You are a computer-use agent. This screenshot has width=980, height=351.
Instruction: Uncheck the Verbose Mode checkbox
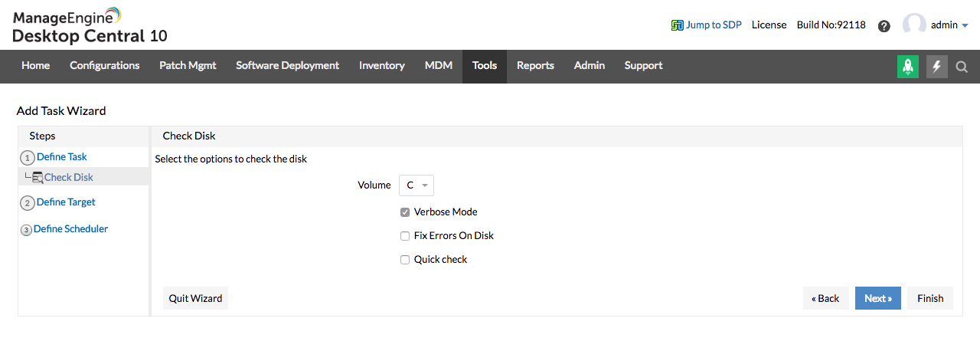[x=405, y=212]
